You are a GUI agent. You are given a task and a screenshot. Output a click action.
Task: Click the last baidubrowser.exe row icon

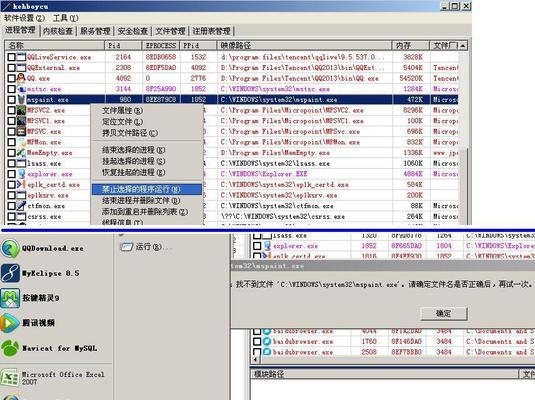(x=267, y=352)
